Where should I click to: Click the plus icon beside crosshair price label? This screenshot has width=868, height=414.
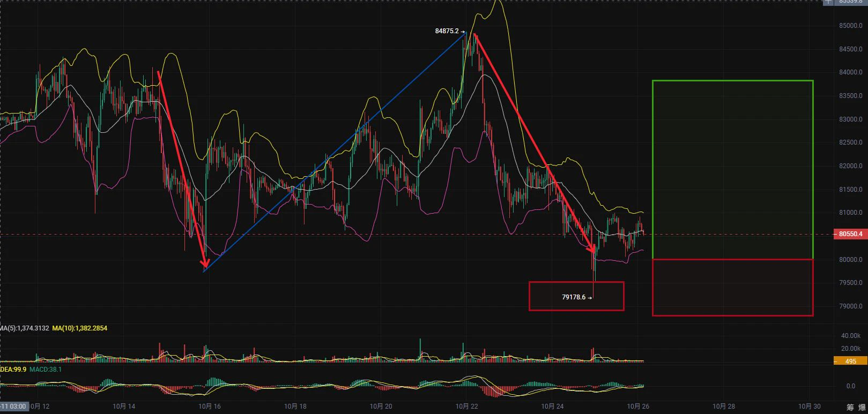pos(828,2)
